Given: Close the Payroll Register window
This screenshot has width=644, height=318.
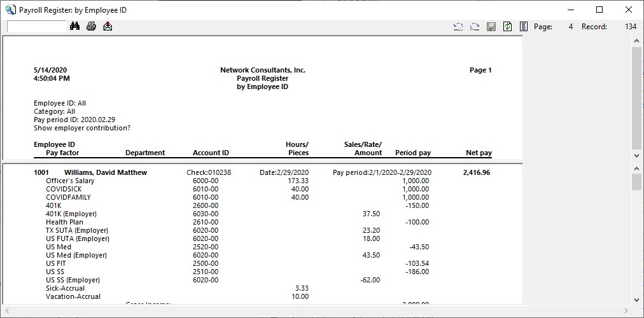Looking at the screenshot, I should point(628,10).
